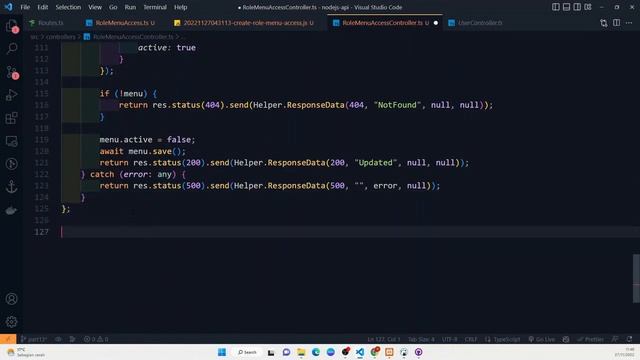640x360 pixels.
Task: Open the Source Control view
Action: click(11, 72)
